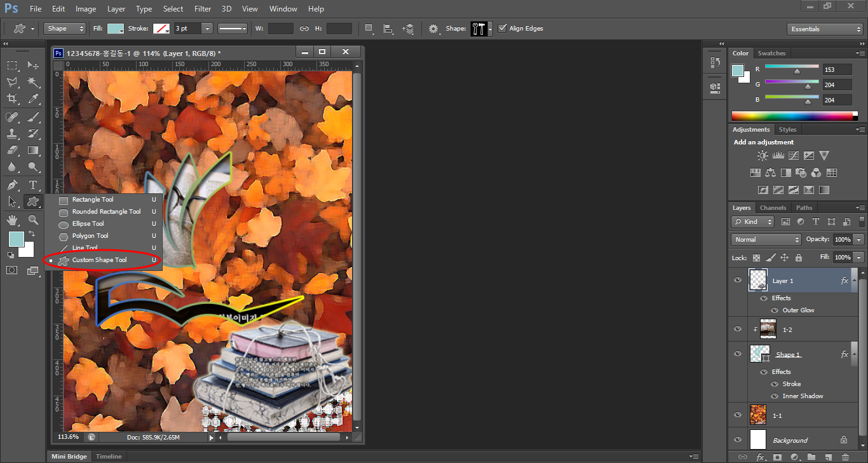
Task: Select the Rectangular Marquee tool
Action: click(x=12, y=65)
